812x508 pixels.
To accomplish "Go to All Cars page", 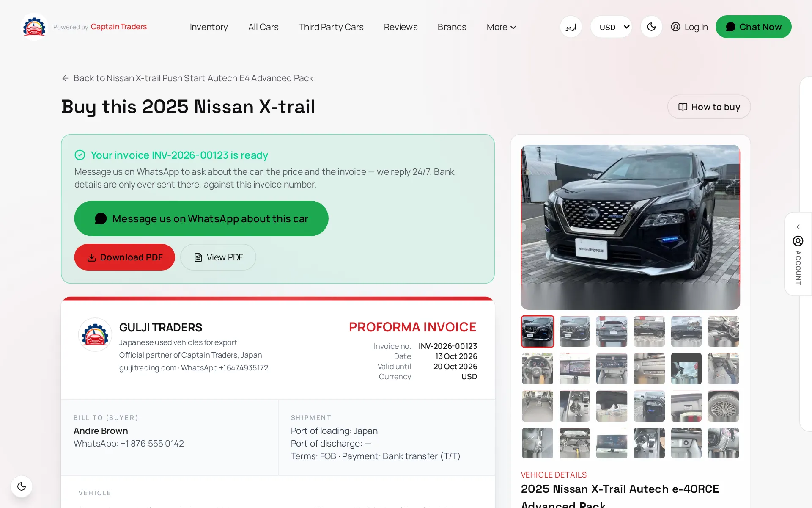I will [x=263, y=27].
